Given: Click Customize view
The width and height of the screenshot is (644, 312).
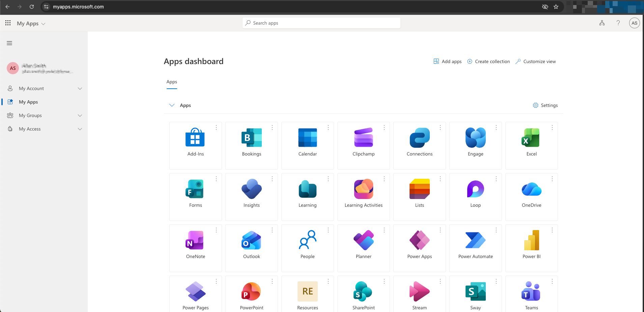Looking at the screenshot, I should point(536,61).
